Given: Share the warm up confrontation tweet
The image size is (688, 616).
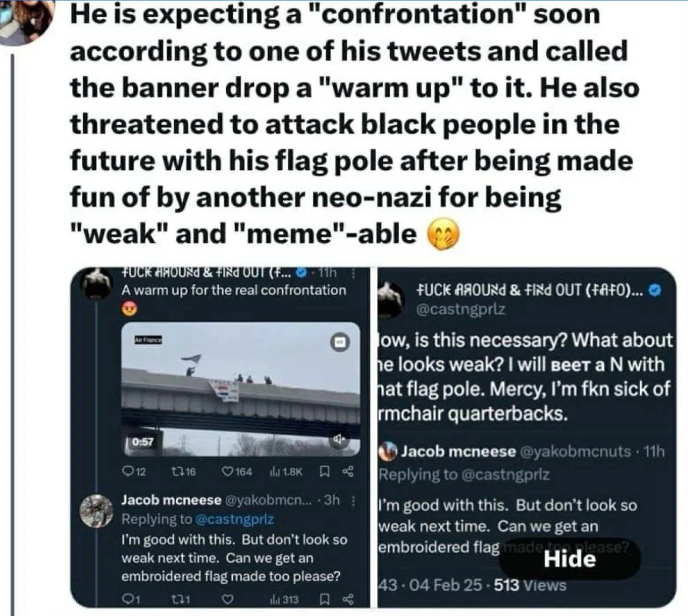Looking at the screenshot, I should pos(348,471).
